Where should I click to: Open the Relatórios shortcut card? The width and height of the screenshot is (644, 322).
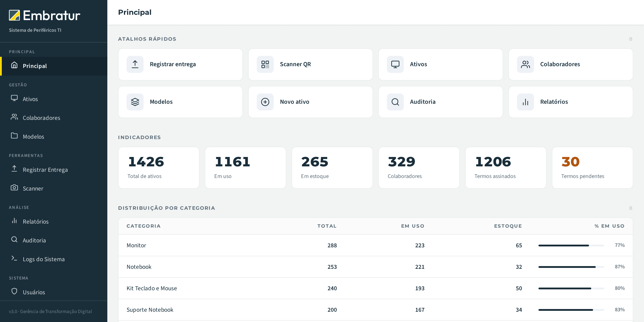click(x=571, y=102)
